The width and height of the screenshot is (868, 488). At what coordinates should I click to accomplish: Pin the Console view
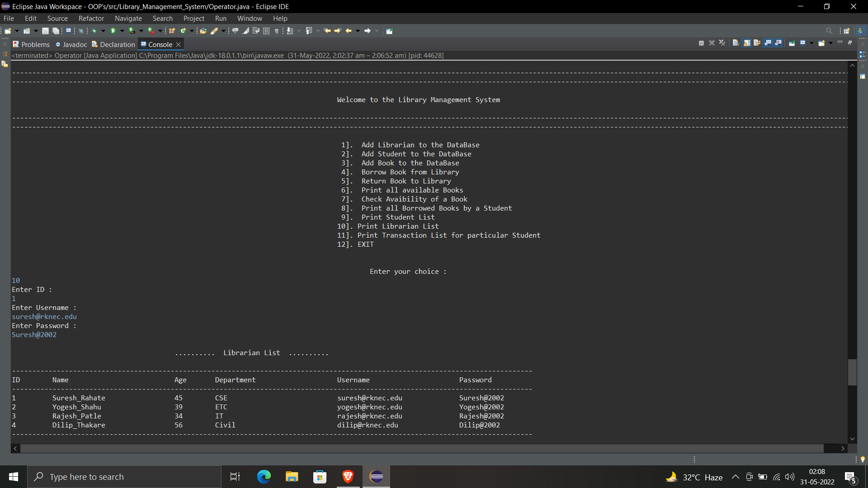point(792,43)
